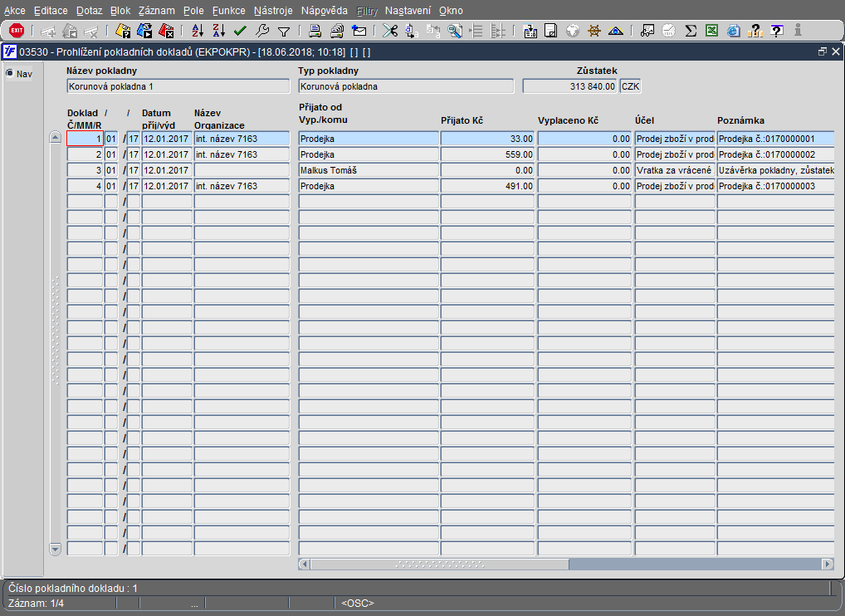Click the document sheet icon after the calendar
The height and width of the screenshot is (616, 845).
551,31
